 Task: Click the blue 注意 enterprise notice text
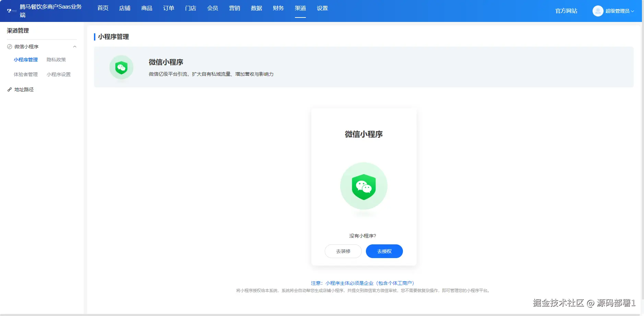coord(363,283)
